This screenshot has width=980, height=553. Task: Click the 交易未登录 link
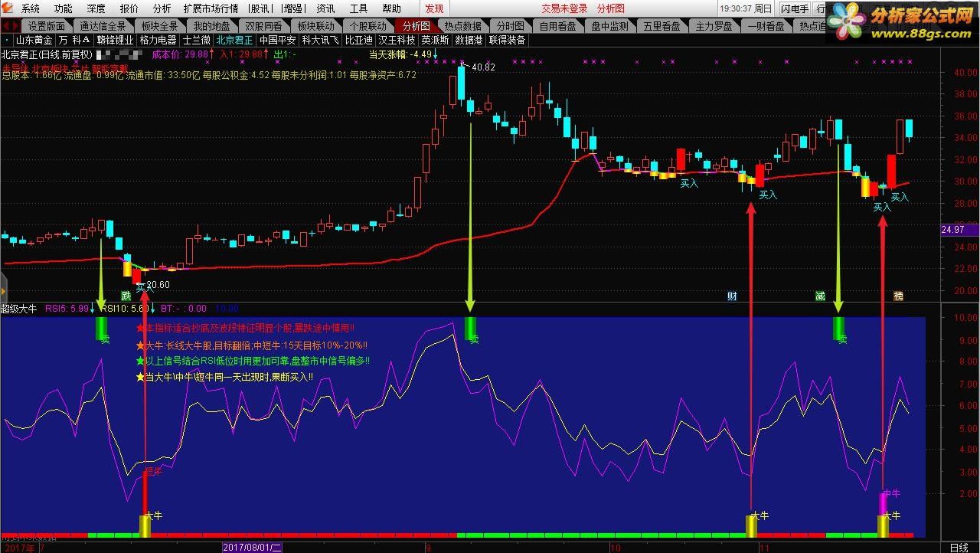pos(564,8)
